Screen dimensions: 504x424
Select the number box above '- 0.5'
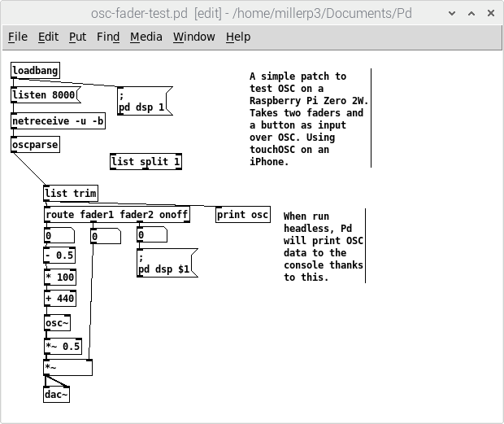[59, 236]
